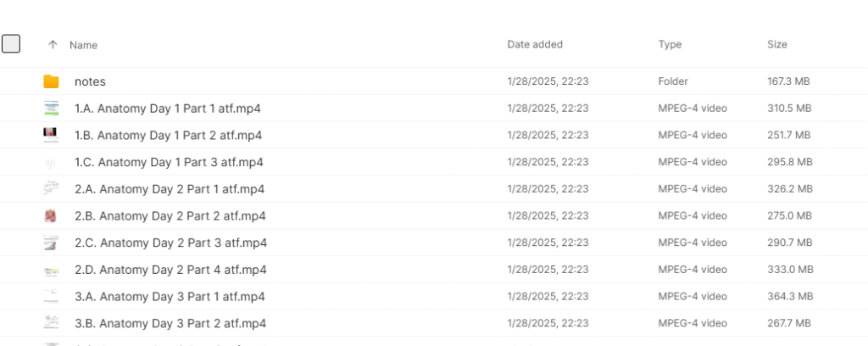
Task: Sort files by the Name column header
Action: click(x=84, y=45)
